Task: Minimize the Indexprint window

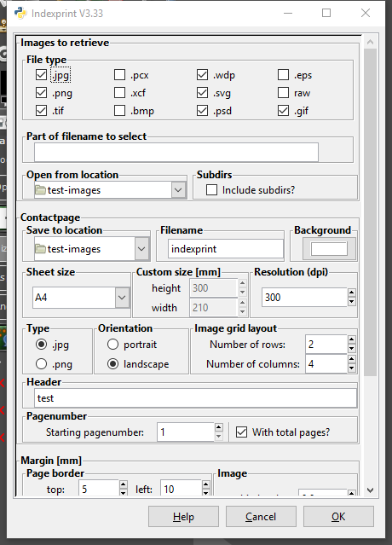Action: point(288,13)
